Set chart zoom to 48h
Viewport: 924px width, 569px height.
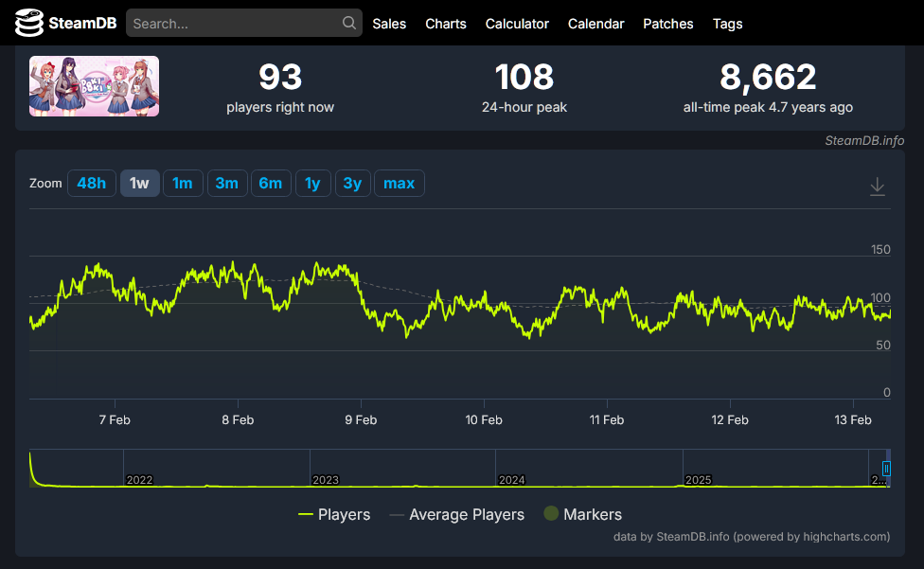coord(91,183)
